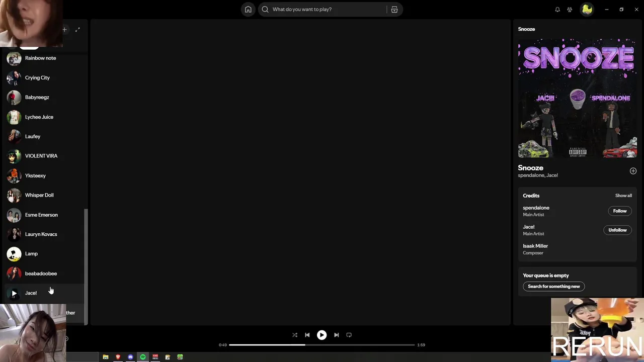
Task: Open the user profile avatar menu
Action: click(x=587, y=10)
